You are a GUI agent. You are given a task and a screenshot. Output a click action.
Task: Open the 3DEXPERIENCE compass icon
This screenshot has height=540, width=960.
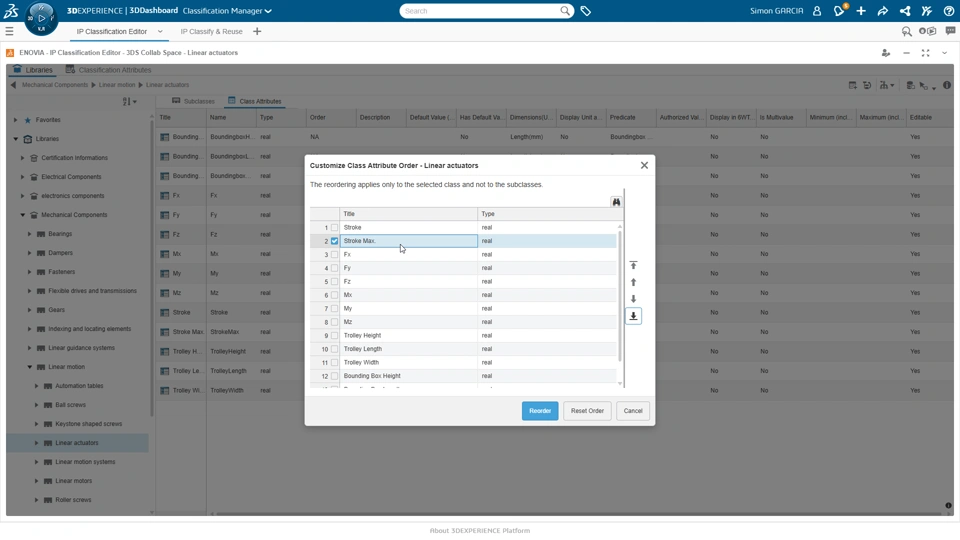click(42, 18)
